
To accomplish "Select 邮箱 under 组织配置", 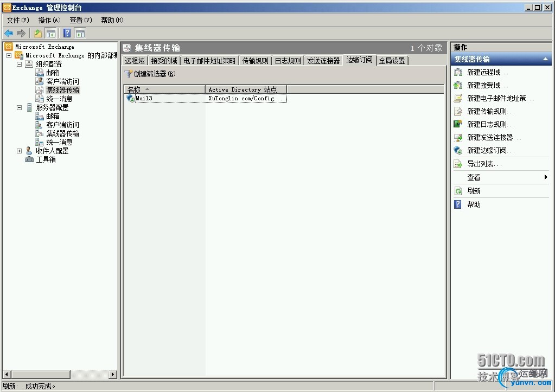I will 53,73.
